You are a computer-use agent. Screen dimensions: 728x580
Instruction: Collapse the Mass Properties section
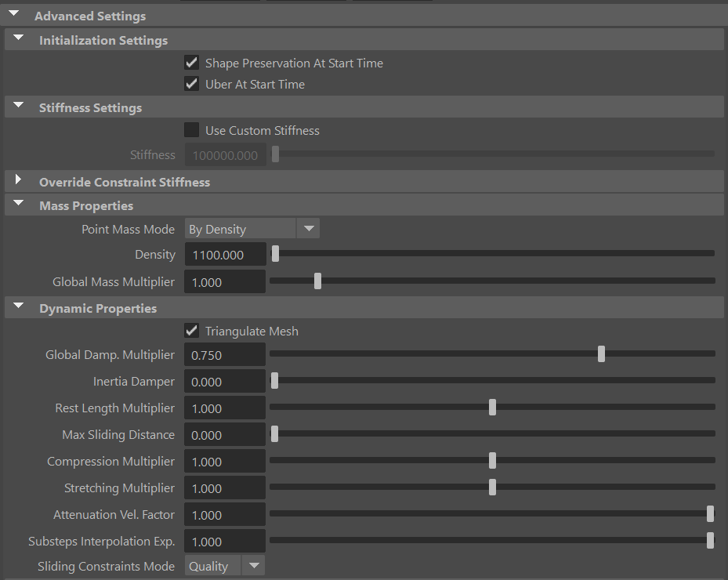coord(17,204)
